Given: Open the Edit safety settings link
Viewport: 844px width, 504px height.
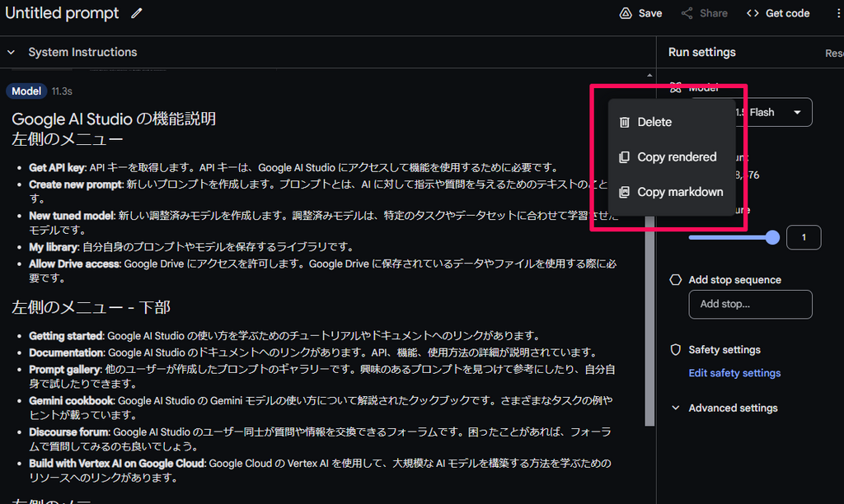Looking at the screenshot, I should (734, 373).
